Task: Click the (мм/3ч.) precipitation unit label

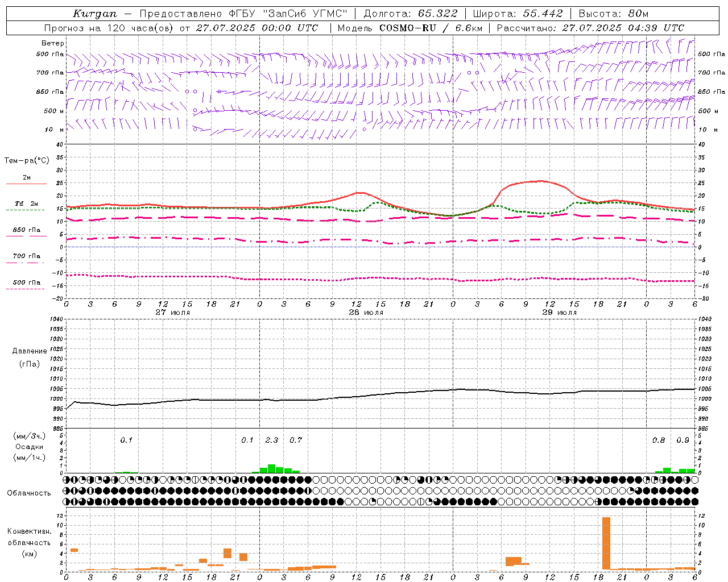Action: (x=29, y=436)
